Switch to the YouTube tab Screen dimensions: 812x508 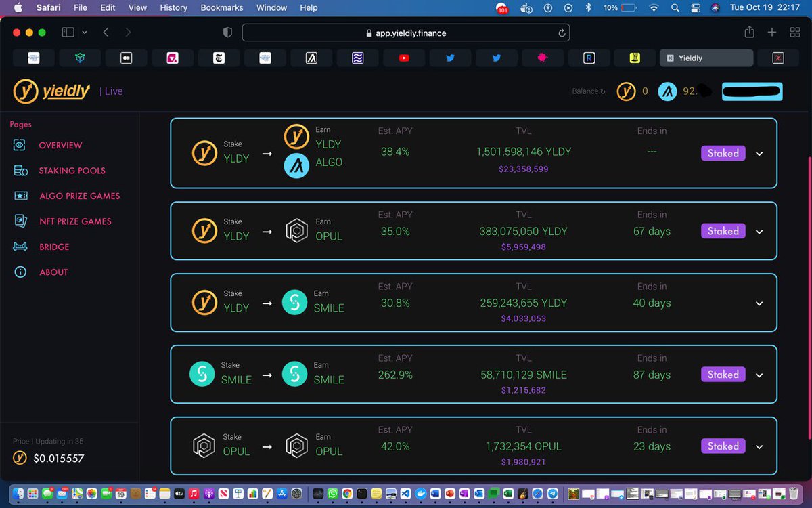[404, 58]
